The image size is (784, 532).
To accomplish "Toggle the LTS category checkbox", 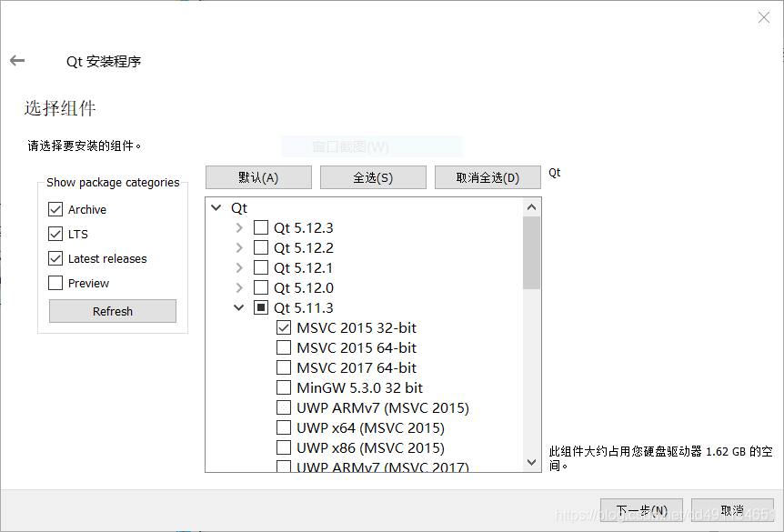I will [x=55, y=234].
